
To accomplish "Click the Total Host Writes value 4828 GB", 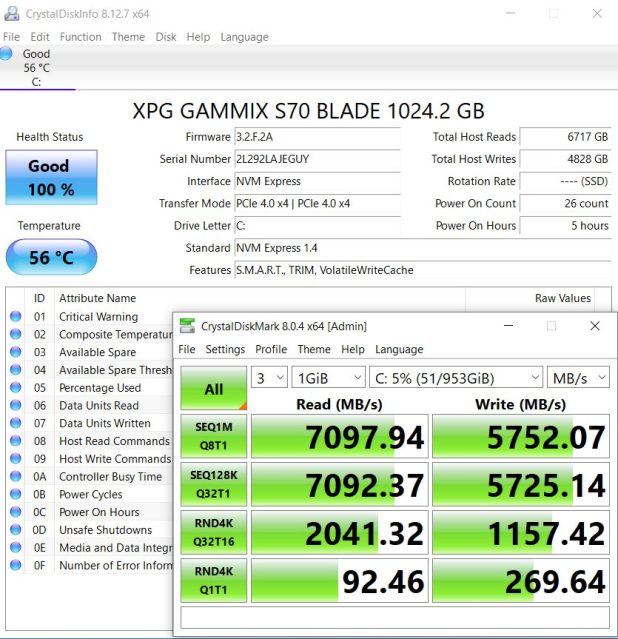I will 565,159.
